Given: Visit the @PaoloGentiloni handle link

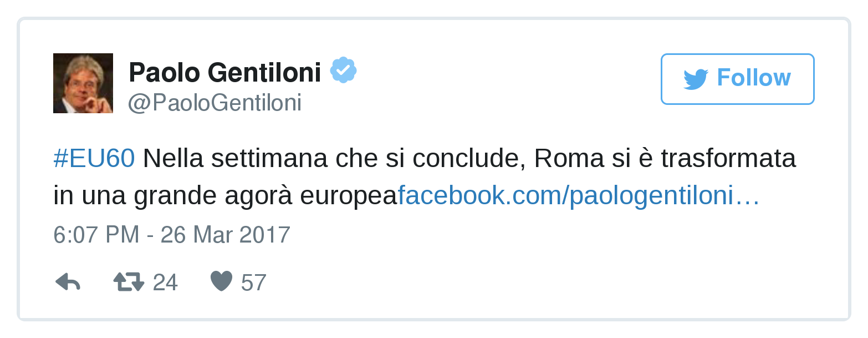Looking at the screenshot, I should tap(215, 103).
